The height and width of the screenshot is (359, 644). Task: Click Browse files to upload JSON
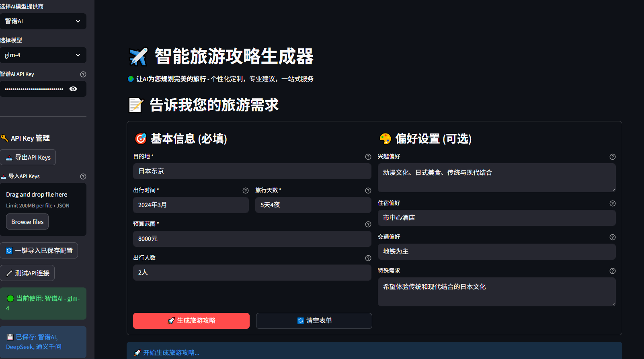[x=27, y=222]
